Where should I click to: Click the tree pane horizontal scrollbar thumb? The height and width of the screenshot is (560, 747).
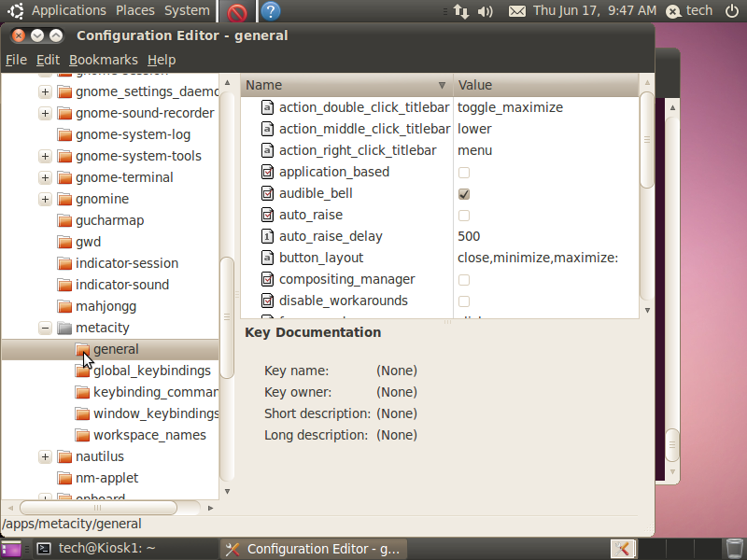[x=98, y=508]
